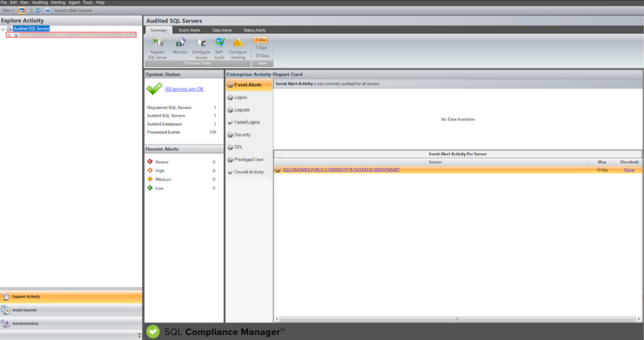This screenshot has width=644, height=340.
Task: Click the server row status icon
Action: click(278, 170)
